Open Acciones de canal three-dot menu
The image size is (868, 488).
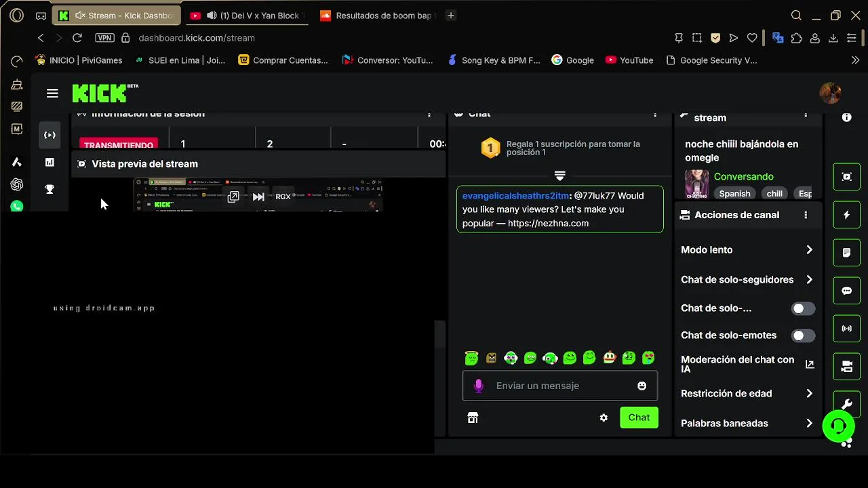click(x=806, y=215)
